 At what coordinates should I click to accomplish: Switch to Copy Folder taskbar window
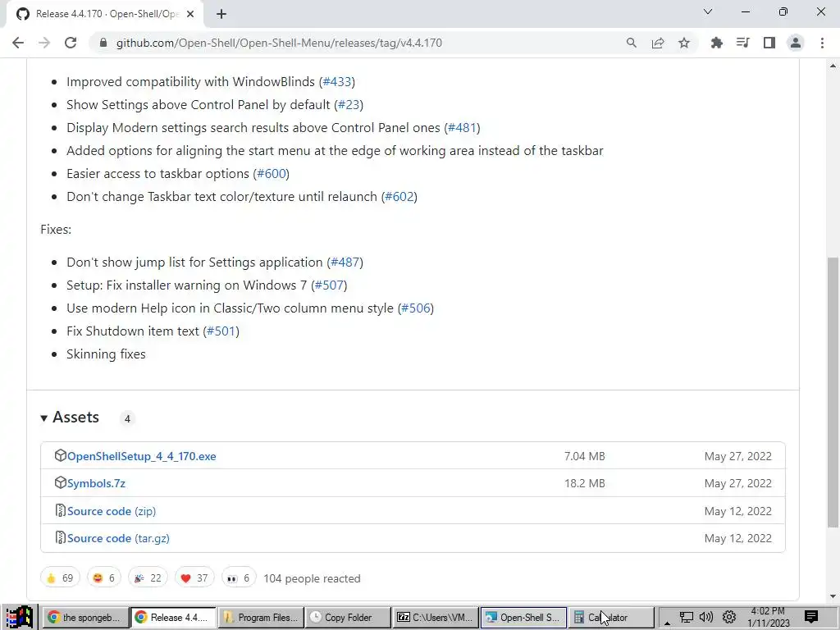click(348, 618)
